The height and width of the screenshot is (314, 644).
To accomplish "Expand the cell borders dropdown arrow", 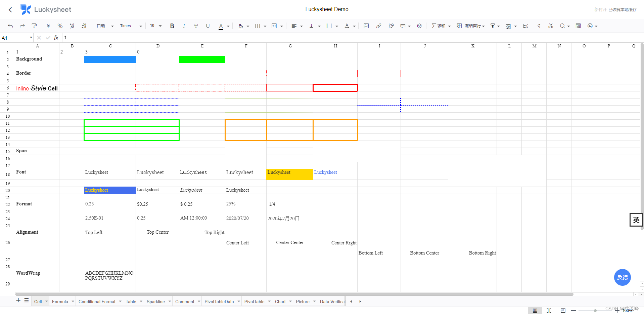I will pyautogui.click(x=265, y=26).
